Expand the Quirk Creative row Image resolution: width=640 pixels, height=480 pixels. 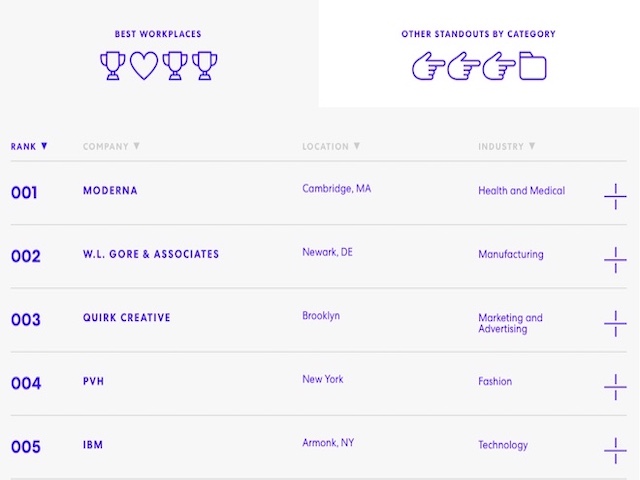tap(615, 324)
